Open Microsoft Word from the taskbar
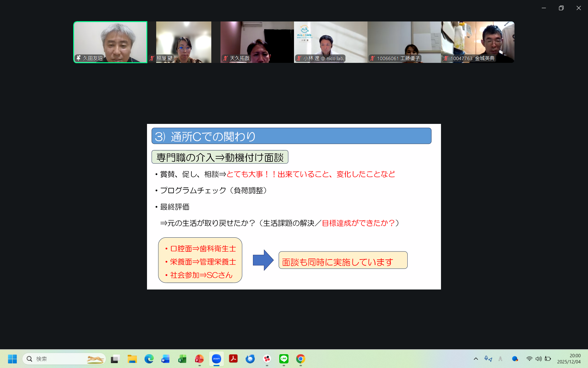Viewport: 588px width, 368px height. pos(166,358)
